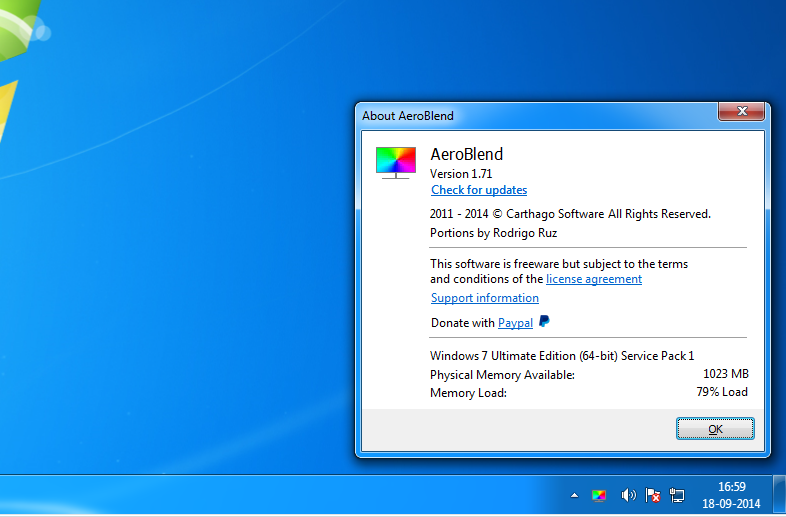This screenshot has width=786, height=517.
Task: Click the PayPal logo icon
Action: [x=544, y=321]
